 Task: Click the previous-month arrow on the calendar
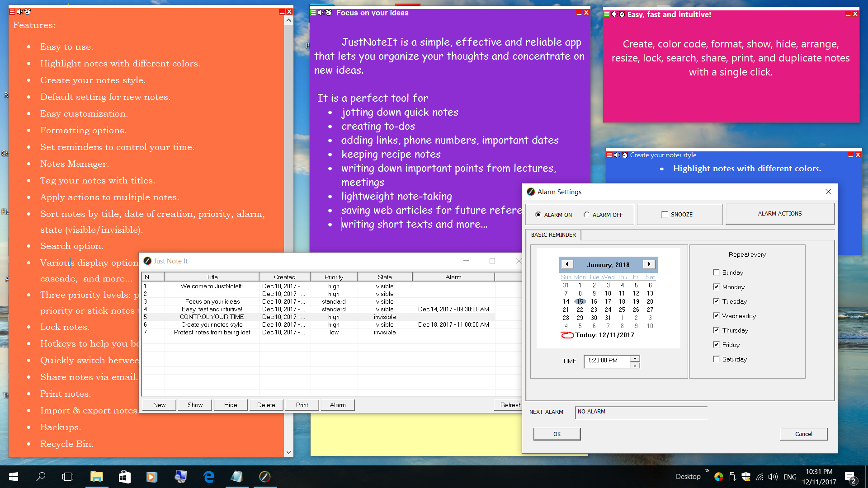(x=567, y=264)
